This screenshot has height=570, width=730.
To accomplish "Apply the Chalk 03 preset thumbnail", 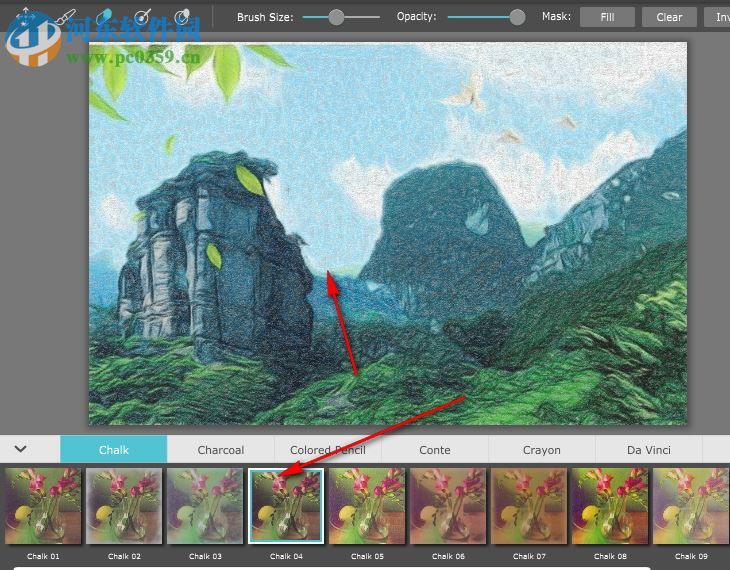I will point(205,506).
